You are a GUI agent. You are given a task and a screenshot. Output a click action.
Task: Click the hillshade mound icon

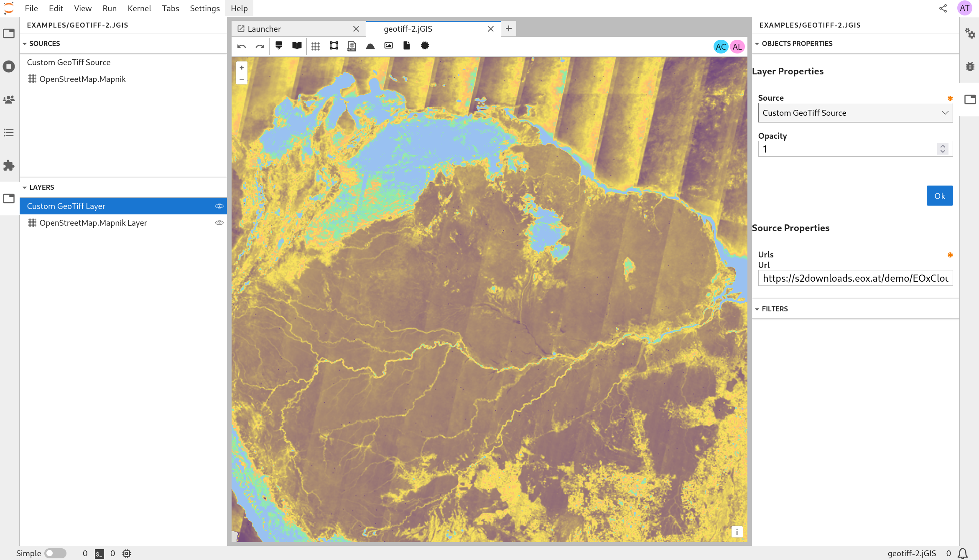coord(370,46)
